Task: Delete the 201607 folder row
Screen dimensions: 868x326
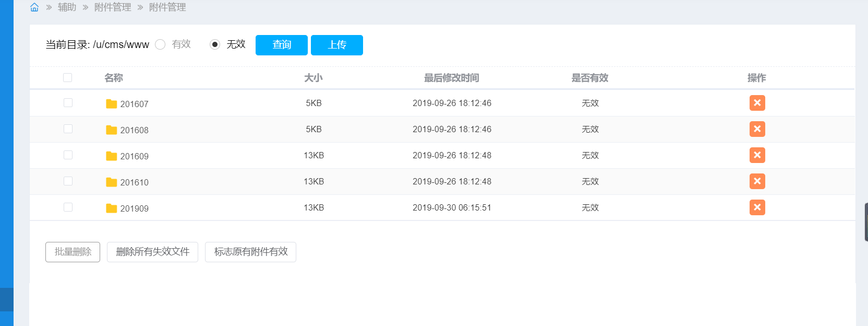Action: point(757,103)
